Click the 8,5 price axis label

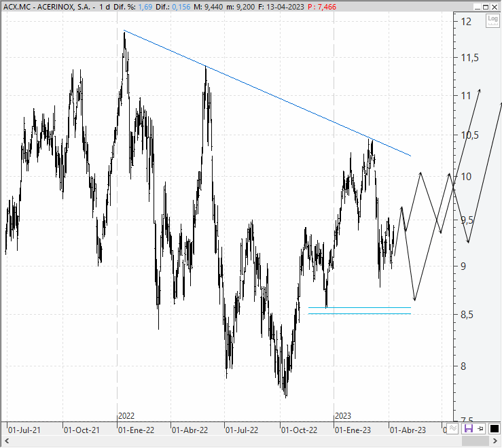click(467, 315)
